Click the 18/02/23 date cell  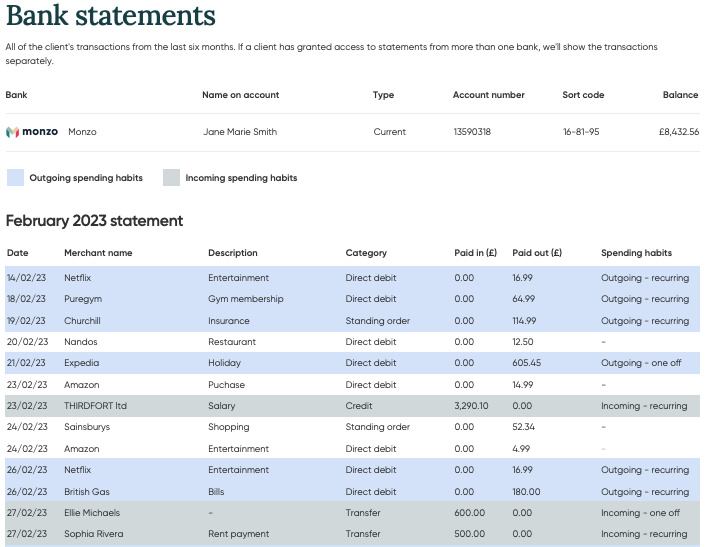click(26, 299)
